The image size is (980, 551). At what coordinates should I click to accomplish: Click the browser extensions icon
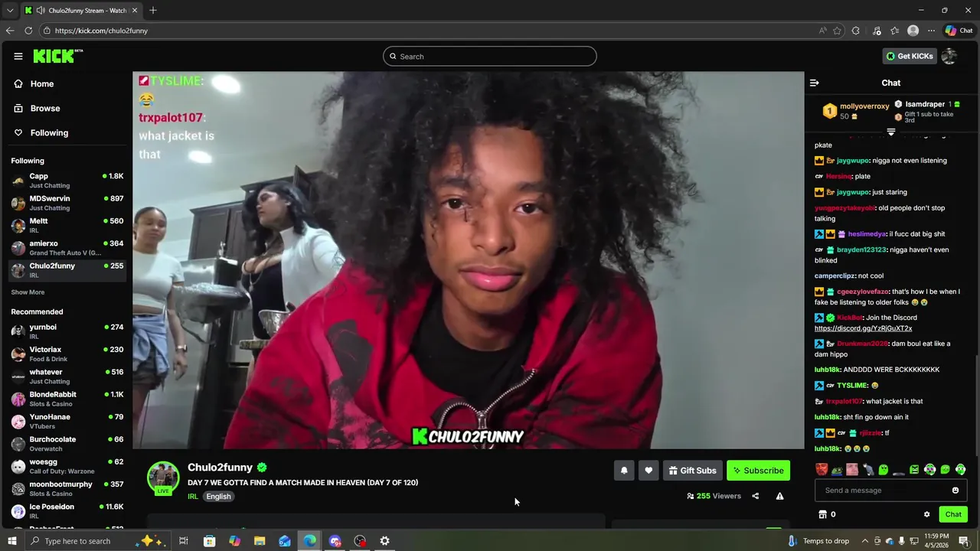pyautogui.click(x=856, y=31)
